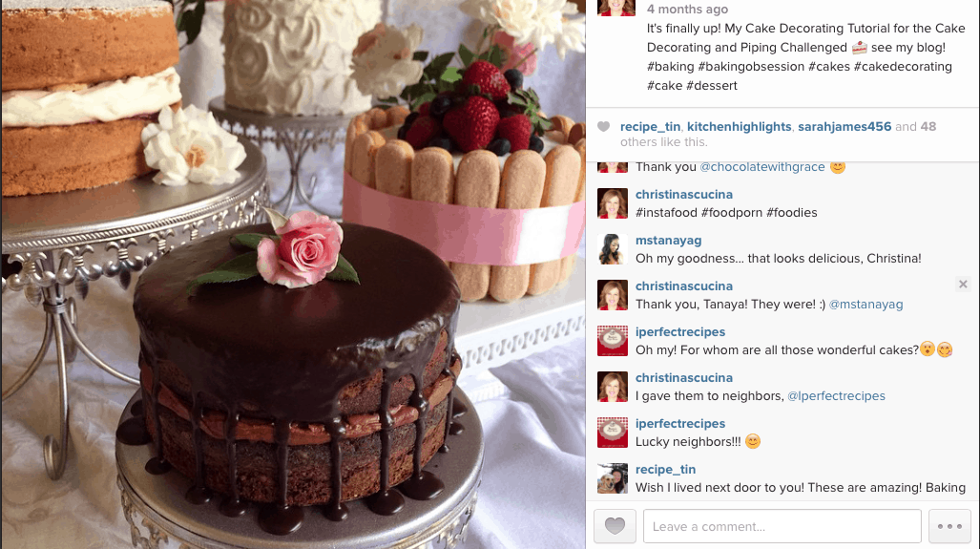The width and height of the screenshot is (980, 549).
Task: Click mstanayag's profile avatar
Action: (x=613, y=249)
